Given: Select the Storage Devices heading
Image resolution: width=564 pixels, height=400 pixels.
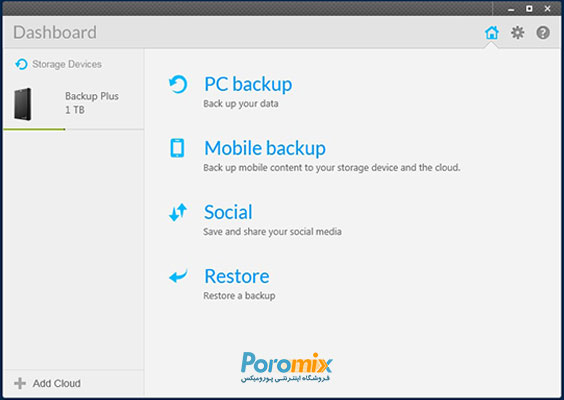Looking at the screenshot, I should click(x=67, y=64).
